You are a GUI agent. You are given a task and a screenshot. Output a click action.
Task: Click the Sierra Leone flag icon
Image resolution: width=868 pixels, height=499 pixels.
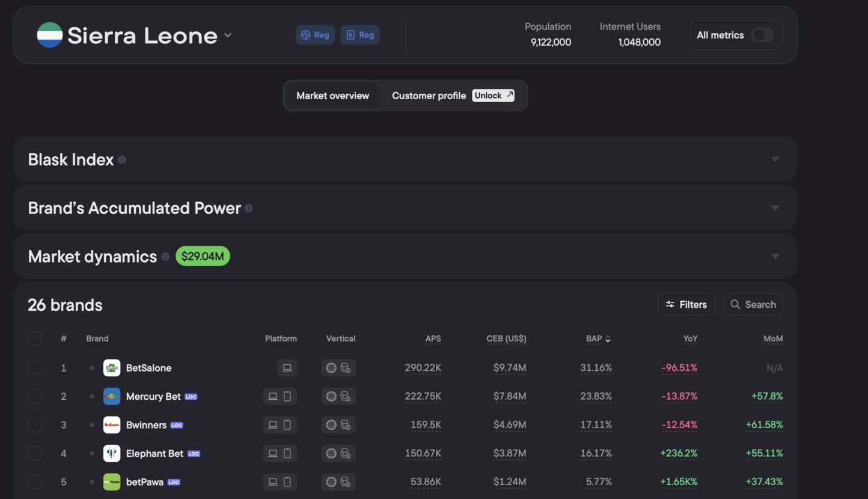50,35
